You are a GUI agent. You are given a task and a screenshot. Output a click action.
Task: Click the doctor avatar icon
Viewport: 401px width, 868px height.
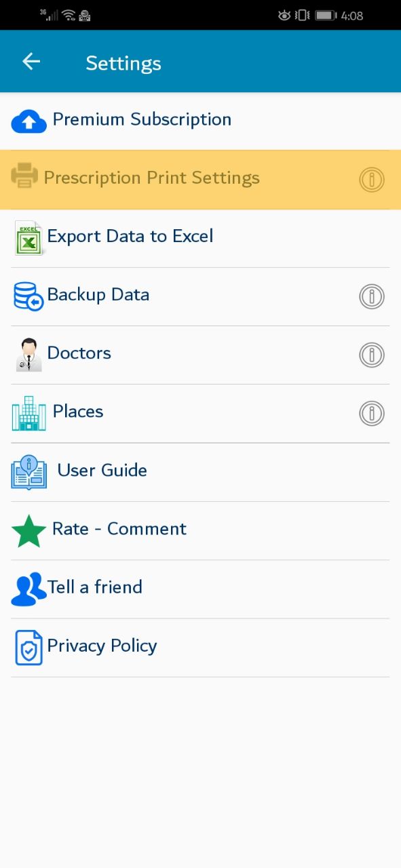coord(28,355)
